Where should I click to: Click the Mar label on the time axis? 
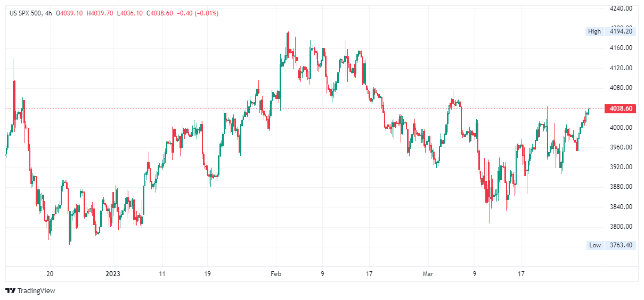pos(428,274)
